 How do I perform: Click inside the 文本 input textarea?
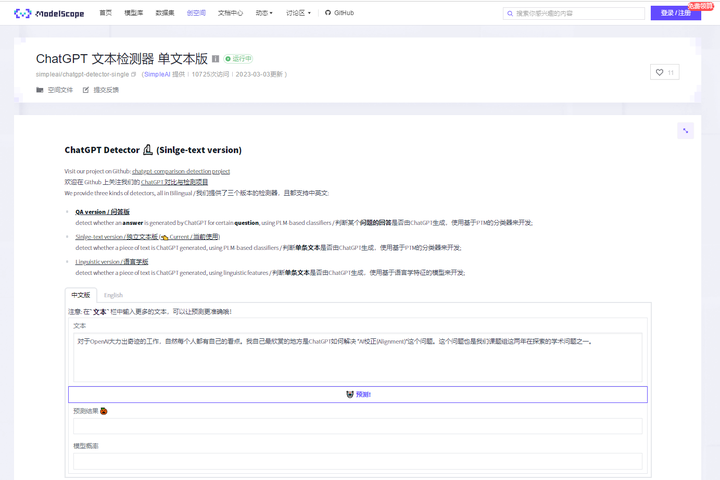[358, 357]
